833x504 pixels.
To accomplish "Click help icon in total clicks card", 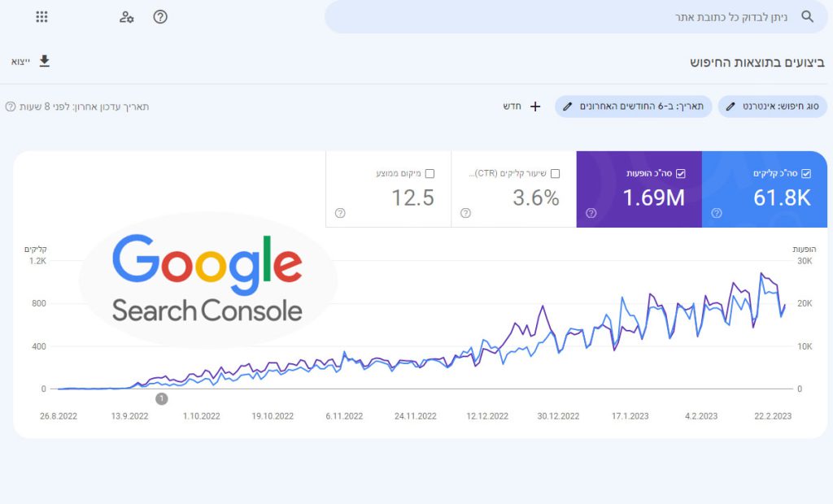I will pyautogui.click(x=716, y=213).
